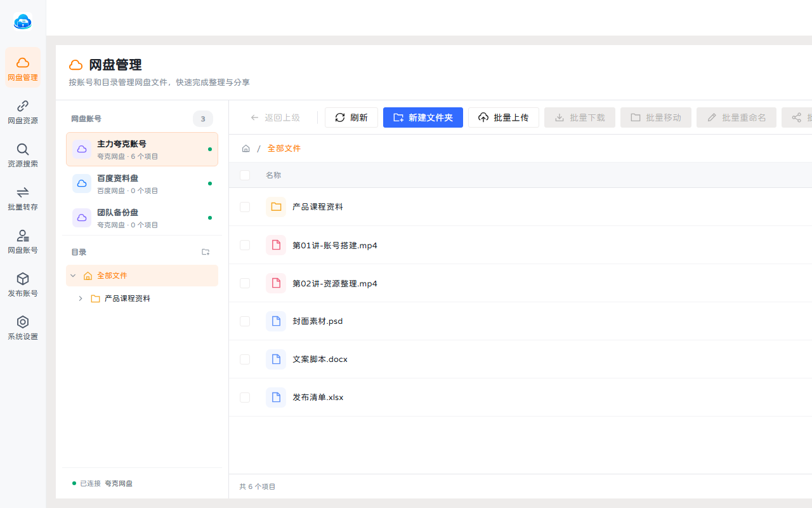Click the folder icon of 产品课程资料 in the file list
The height and width of the screenshot is (508, 812).
276,207
